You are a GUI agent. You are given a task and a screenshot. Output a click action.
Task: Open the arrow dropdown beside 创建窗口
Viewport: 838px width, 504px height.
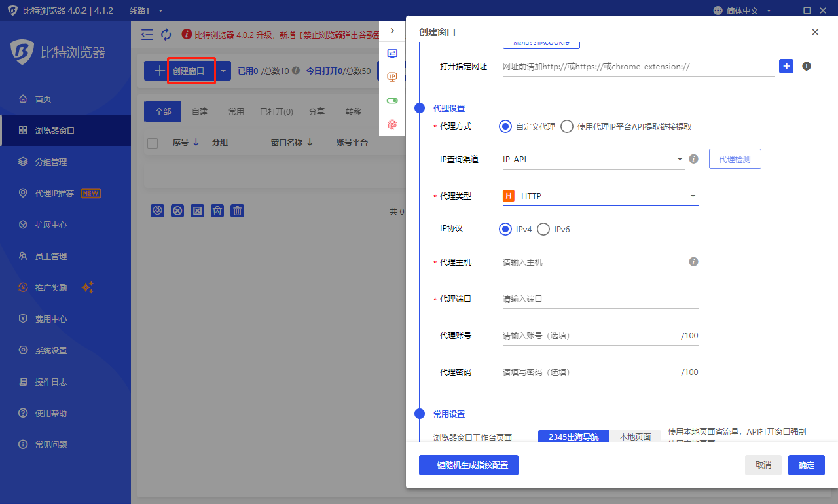(223, 71)
